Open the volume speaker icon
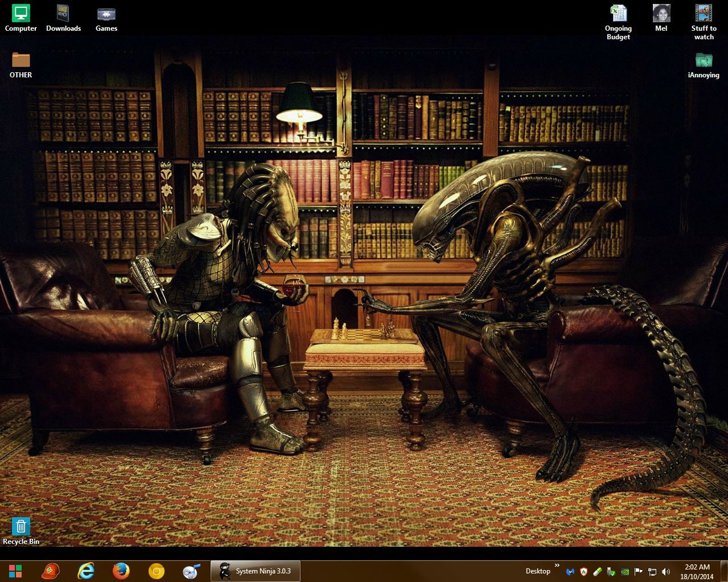This screenshot has height=582, width=728. point(666,571)
